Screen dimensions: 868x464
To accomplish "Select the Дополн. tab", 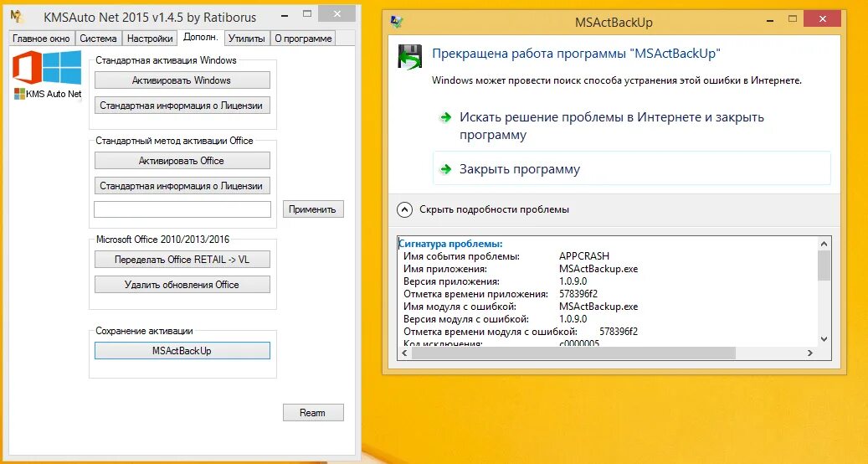I will [x=200, y=37].
